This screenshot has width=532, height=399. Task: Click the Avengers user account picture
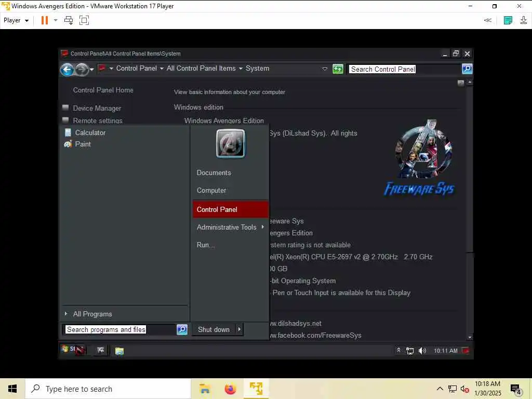point(230,143)
